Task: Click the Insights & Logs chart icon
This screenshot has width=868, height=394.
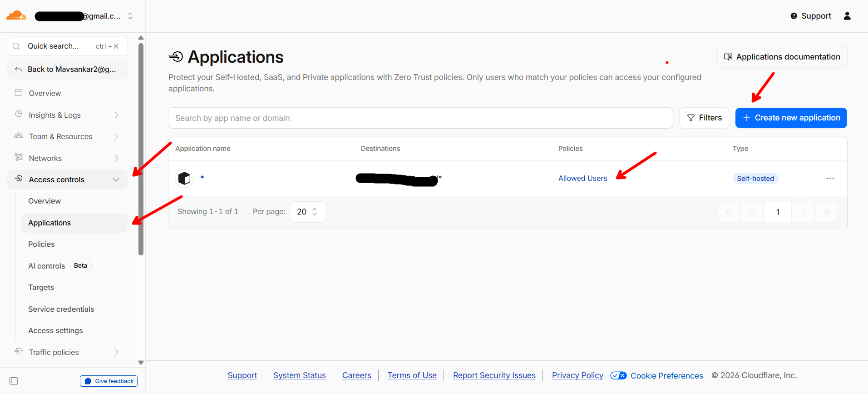Action: pyautogui.click(x=19, y=115)
